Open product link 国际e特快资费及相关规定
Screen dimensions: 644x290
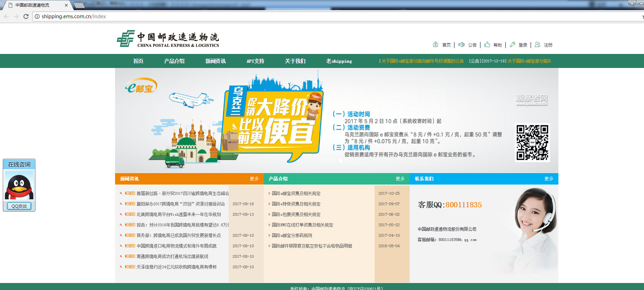296,204
